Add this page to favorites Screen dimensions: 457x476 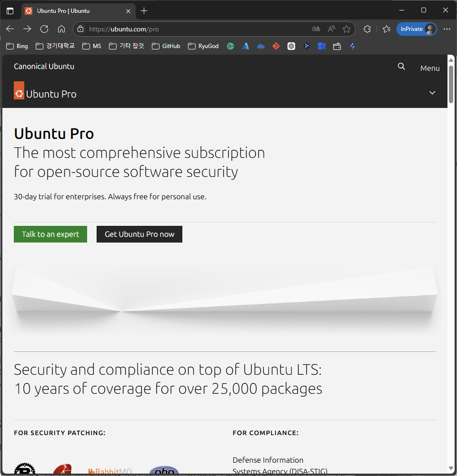point(347,29)
